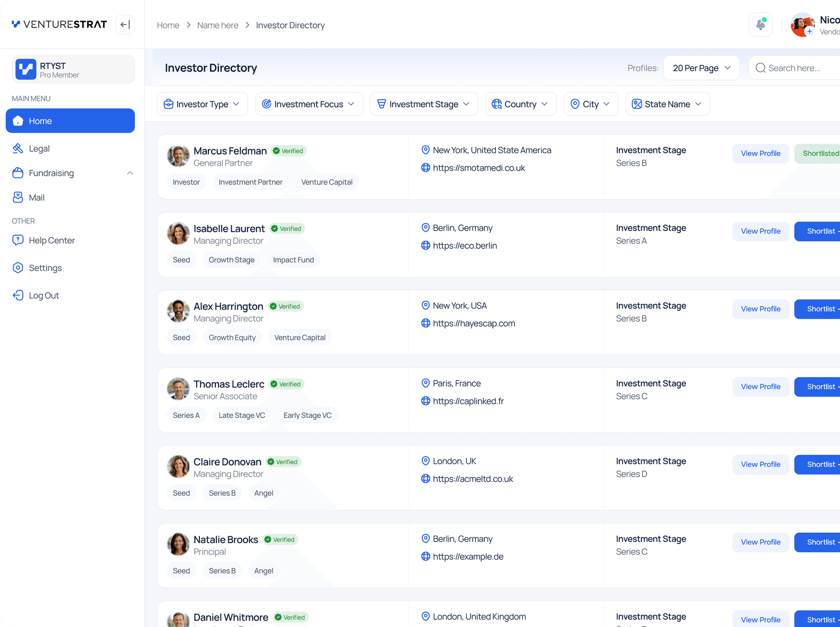Click Claire Donovan's profile photo

tap(178, 467)
